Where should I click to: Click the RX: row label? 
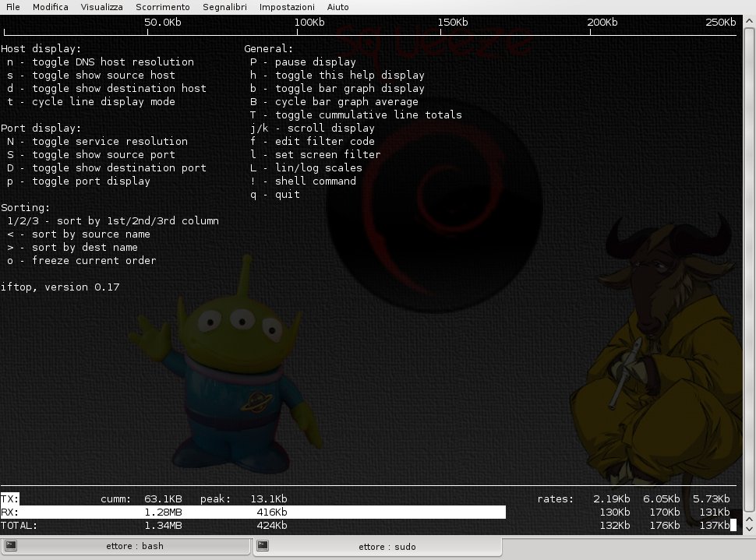coord(9,512)
